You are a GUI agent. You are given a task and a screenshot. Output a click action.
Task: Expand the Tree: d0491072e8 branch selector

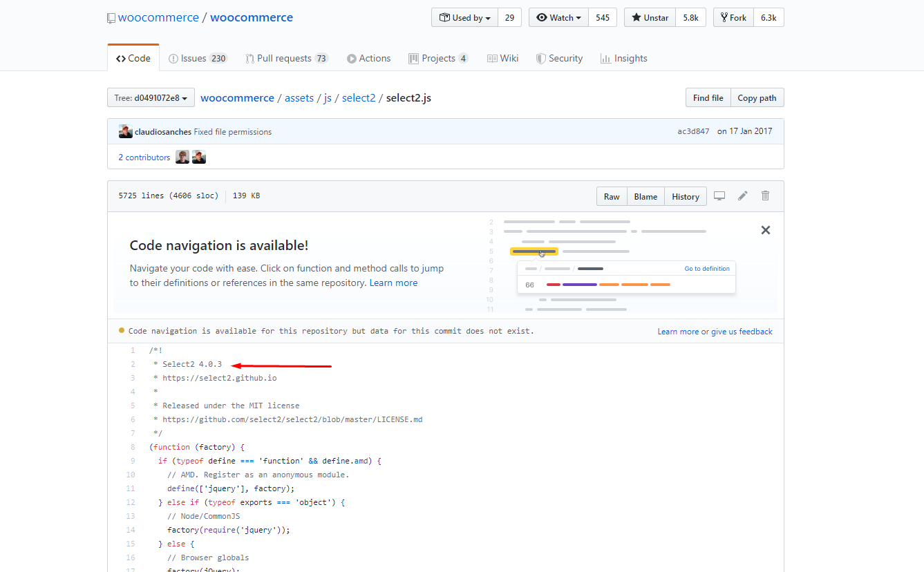(151, 97)
